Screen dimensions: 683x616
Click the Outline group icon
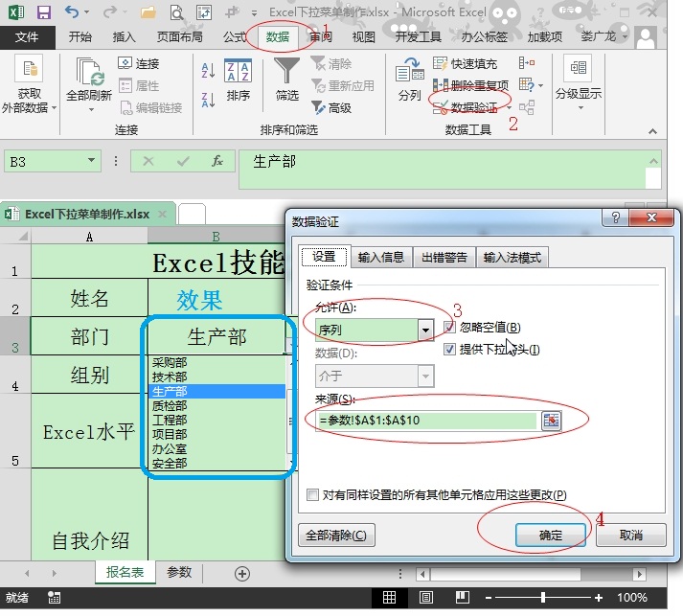click(578, 68)
